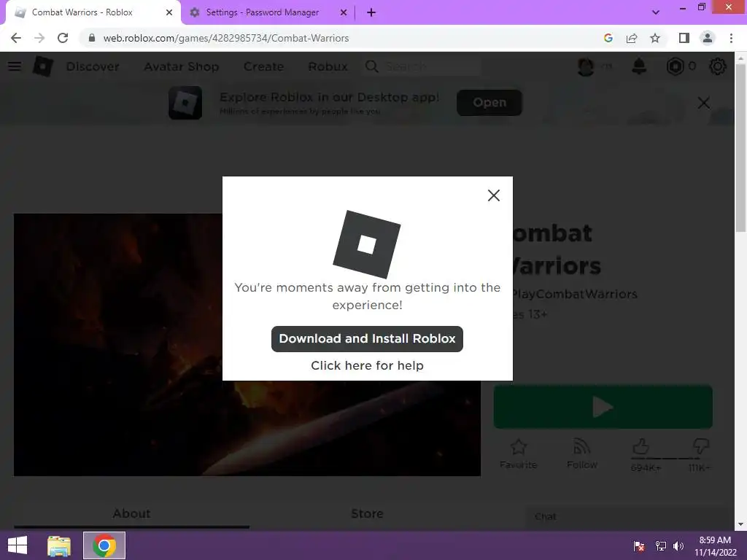
Task: Open the Chat panel
Action: point(627,517)
